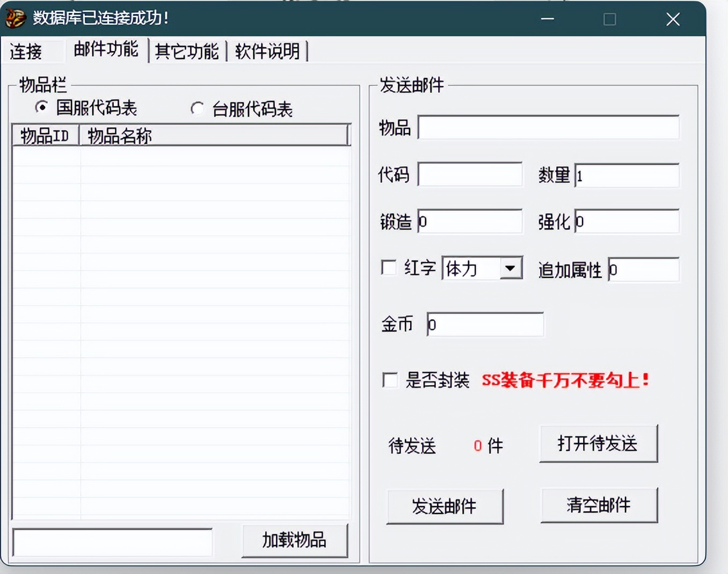Click the 金币 gold amount field
This screenshot has height=574, width=728.
(484, 324)
